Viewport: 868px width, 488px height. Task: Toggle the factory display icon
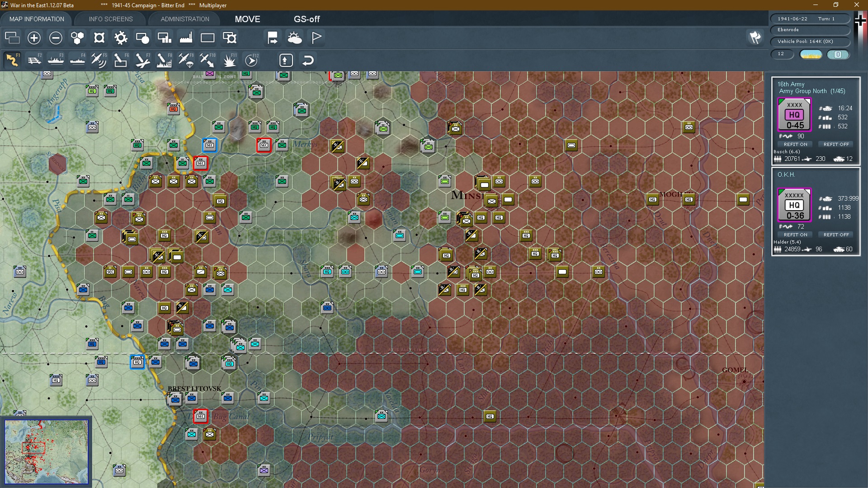click(186, 38)
